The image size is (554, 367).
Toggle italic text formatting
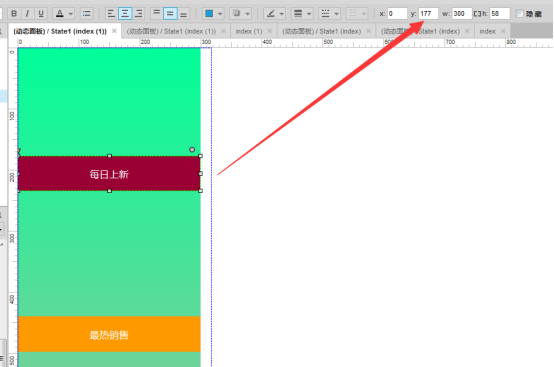pos(27,14)
